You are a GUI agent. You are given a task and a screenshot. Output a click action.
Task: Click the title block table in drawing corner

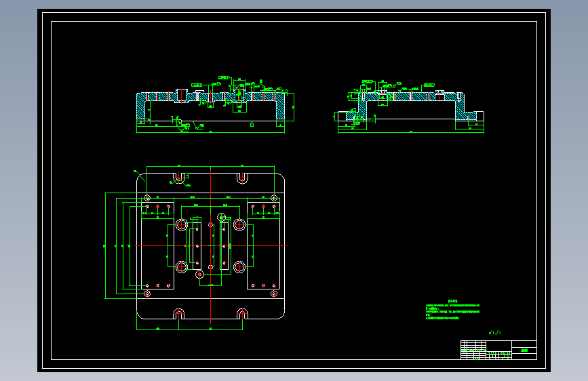(498, 350)
